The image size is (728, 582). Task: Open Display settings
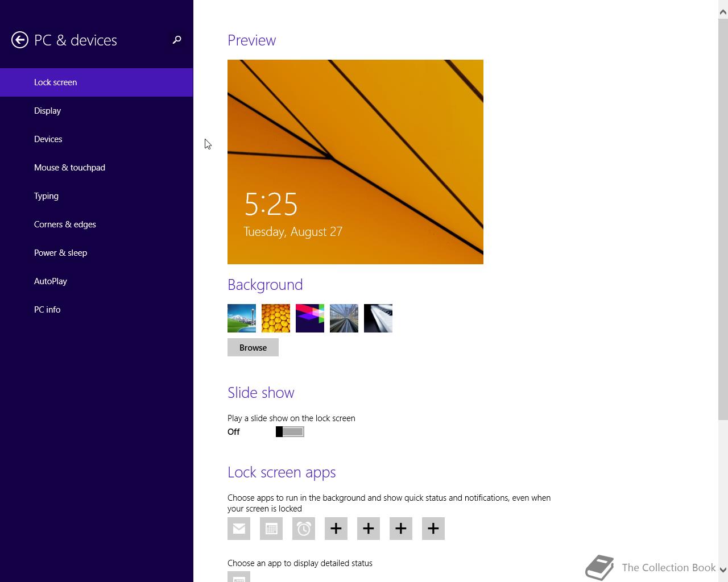pyautogui.click(x=97, y=111)
